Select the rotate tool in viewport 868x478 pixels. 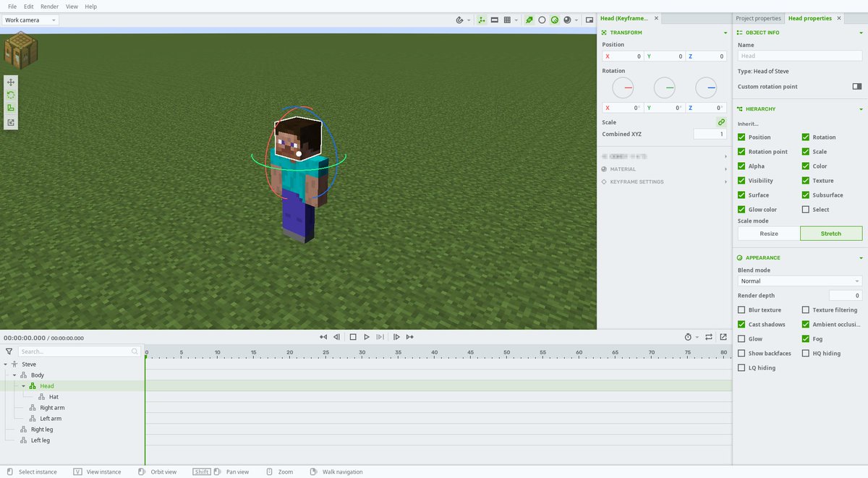(x=11, y=95)
